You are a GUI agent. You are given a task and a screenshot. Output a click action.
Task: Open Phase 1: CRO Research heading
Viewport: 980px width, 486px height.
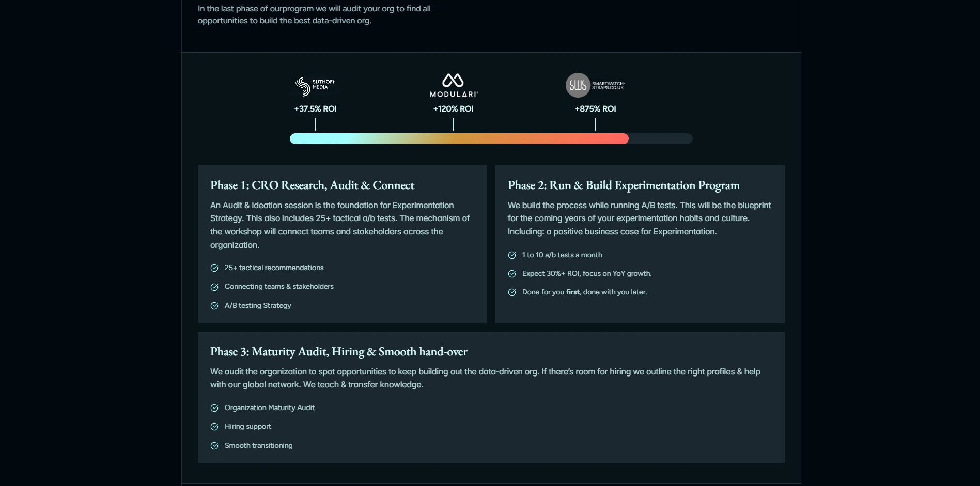click(x=312, y=185)
